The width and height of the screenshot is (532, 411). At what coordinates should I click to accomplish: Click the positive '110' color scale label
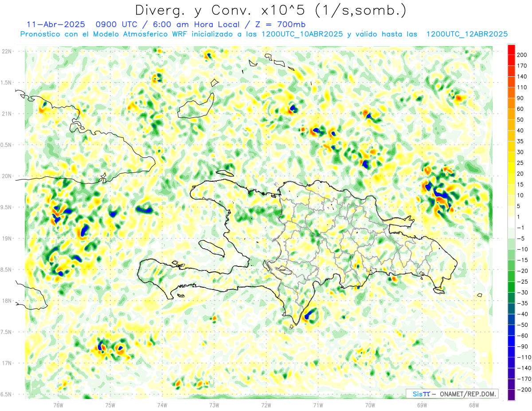522,87
